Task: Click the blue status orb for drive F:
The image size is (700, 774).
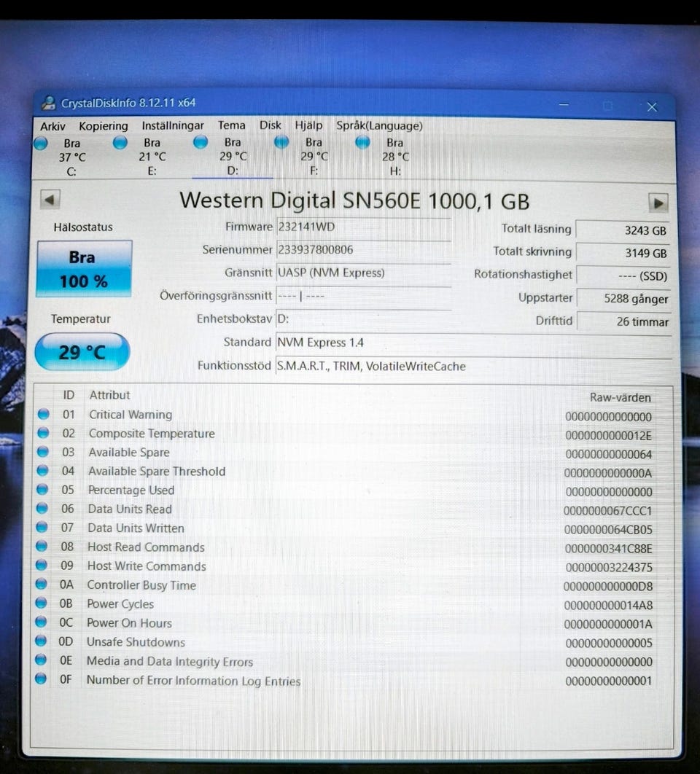Action: [281, 142]
